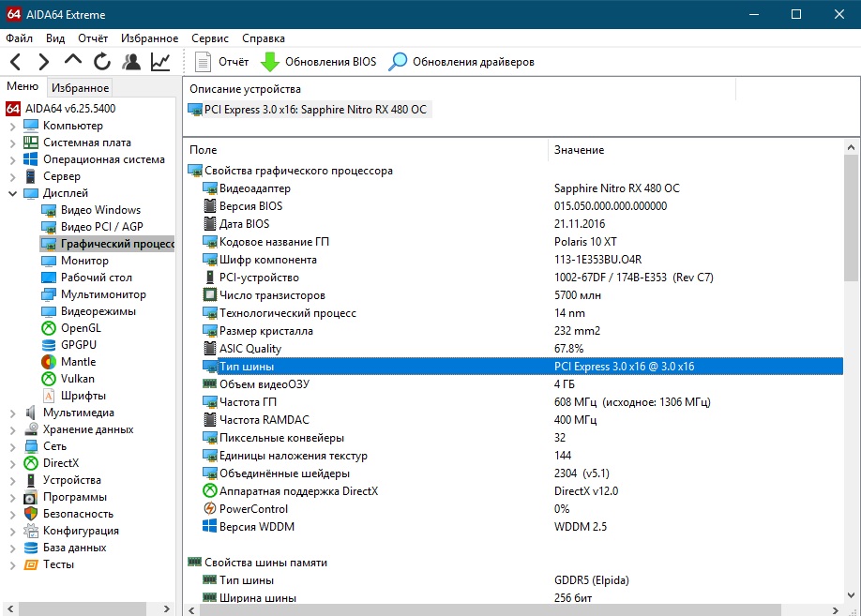Expand the DirectX tree node
Viewport: 861px width, 616px height.
12,464
